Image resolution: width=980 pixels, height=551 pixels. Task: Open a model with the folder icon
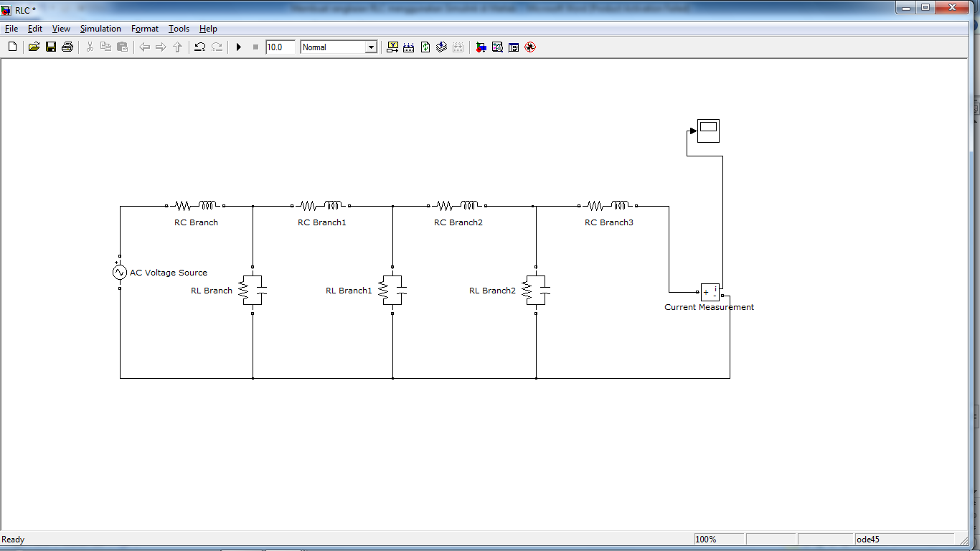[34, 47]
